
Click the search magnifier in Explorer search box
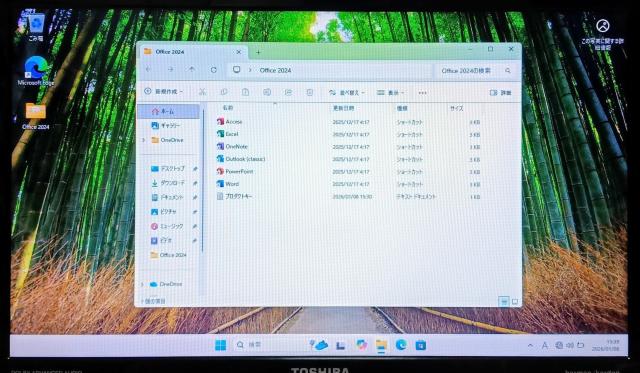tap(508, 71)
